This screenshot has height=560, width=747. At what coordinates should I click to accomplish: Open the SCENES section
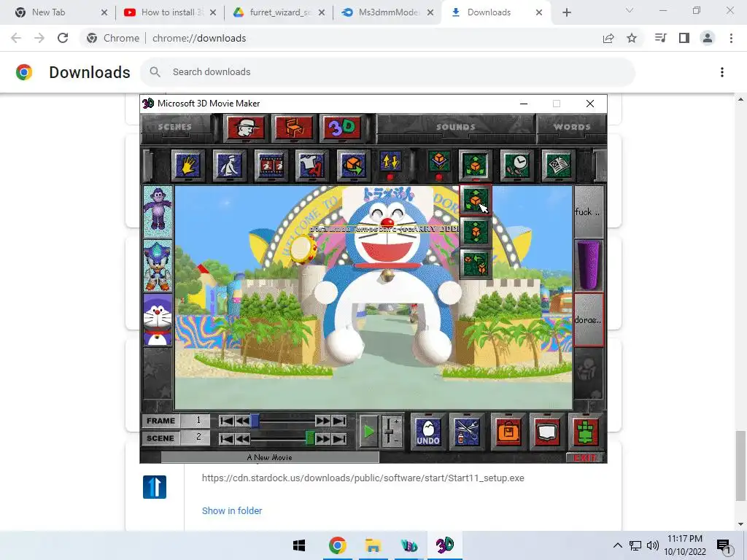tap(175, 127)
